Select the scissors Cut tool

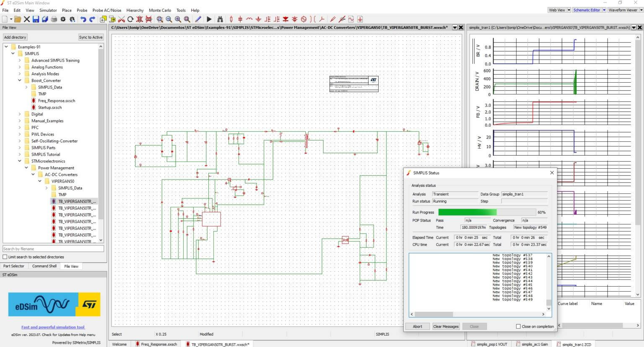(x=121, y=19)
